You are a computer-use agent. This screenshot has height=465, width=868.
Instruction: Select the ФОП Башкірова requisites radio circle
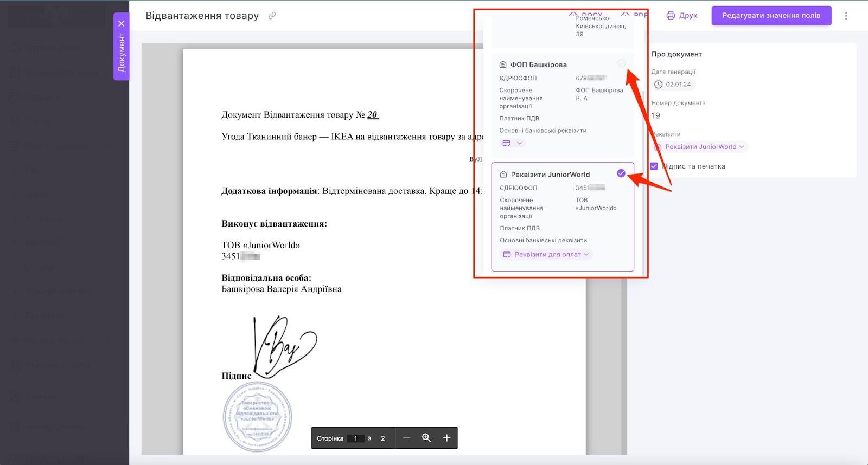pos(622,63)
